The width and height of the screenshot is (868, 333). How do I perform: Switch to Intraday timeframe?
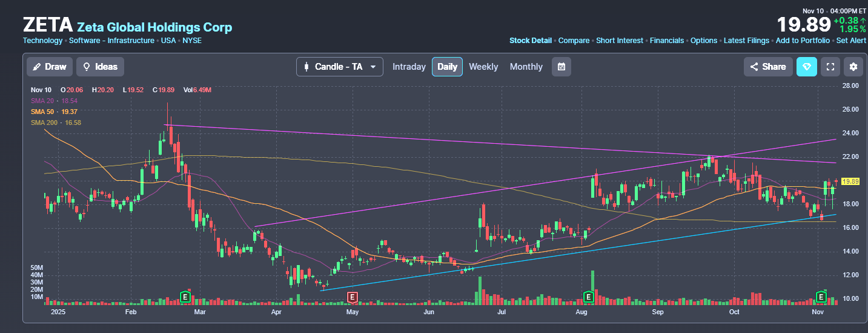[409, 67]
